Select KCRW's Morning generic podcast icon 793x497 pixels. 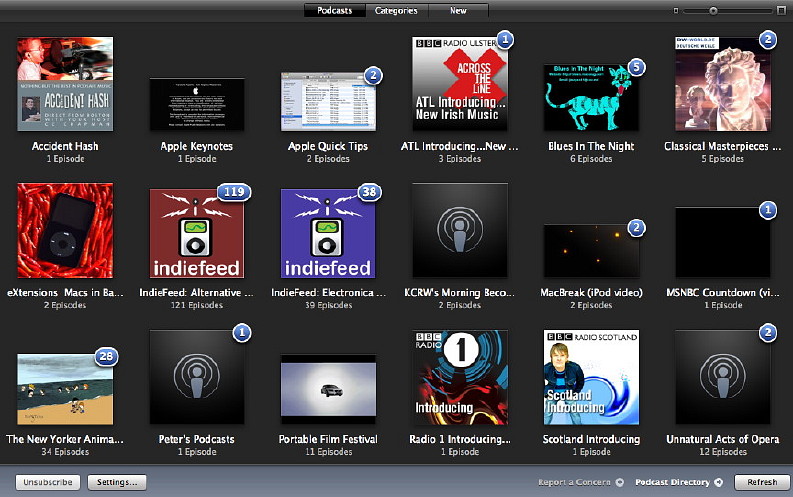click(x=460, y=231)
